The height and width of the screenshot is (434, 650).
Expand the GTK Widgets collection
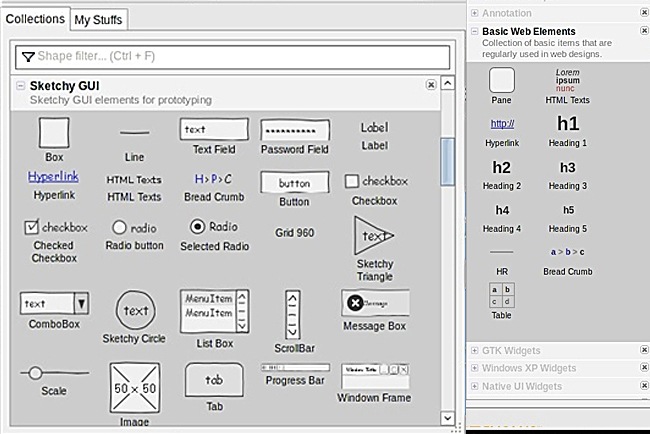[473, 350]
